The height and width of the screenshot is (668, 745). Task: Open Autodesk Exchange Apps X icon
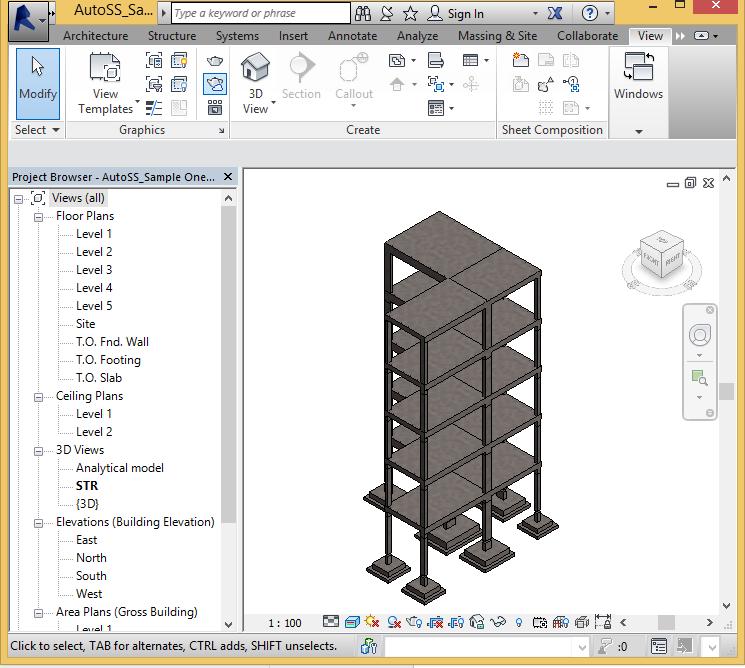555,13
